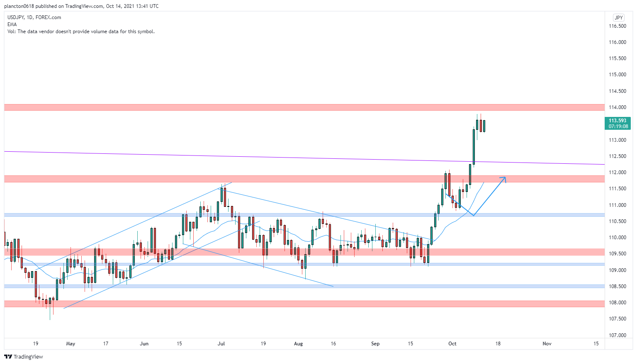
Task: Click the Aug label on time axis
Action: (298, 344)
